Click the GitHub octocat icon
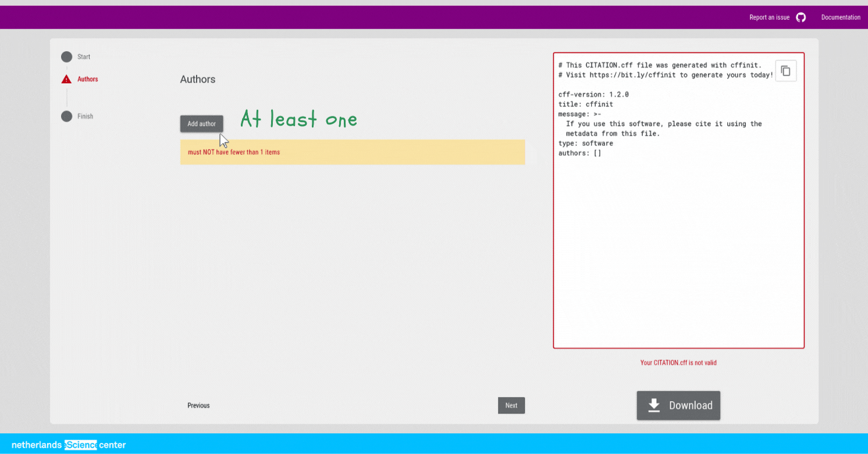The image size is (868, 454). pyautogui.click(x=801, y=17)
